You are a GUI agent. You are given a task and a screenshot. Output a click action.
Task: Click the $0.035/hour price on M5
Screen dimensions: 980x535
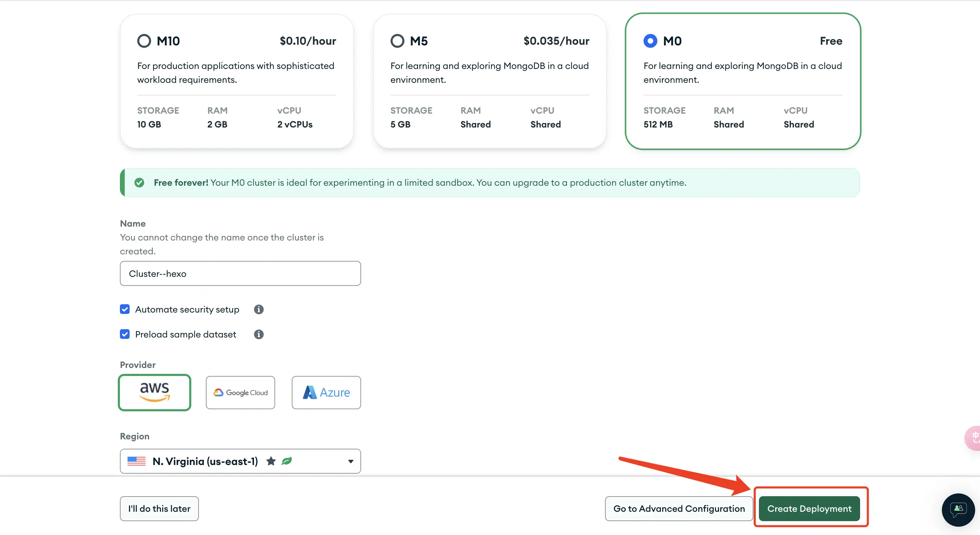click(556, 41)
